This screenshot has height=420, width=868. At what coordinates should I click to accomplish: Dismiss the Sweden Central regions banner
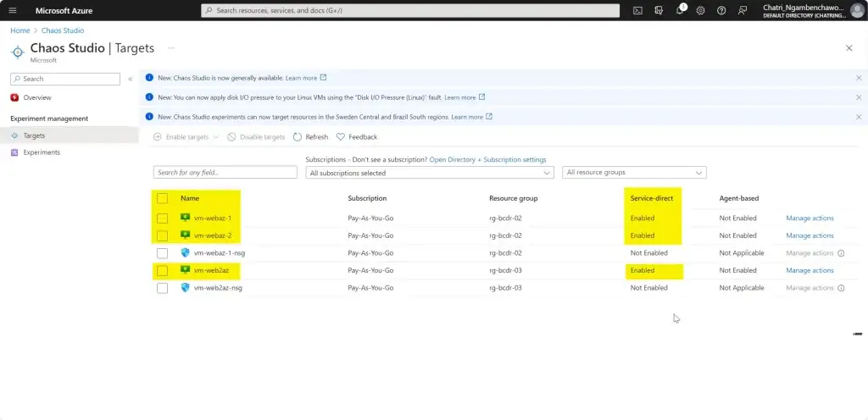(859, 117)
